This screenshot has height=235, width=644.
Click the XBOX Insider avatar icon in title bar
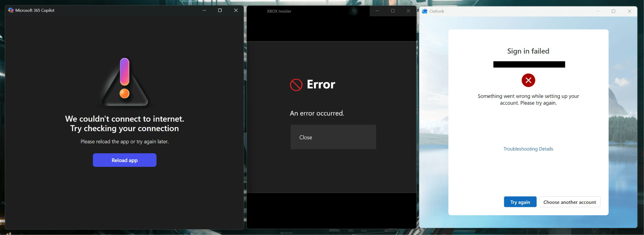tap(354, 11)
